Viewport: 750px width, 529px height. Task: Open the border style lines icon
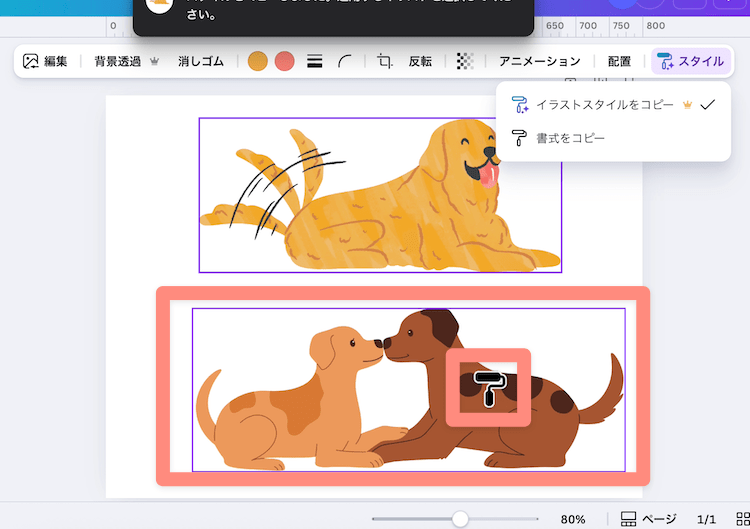314,61
